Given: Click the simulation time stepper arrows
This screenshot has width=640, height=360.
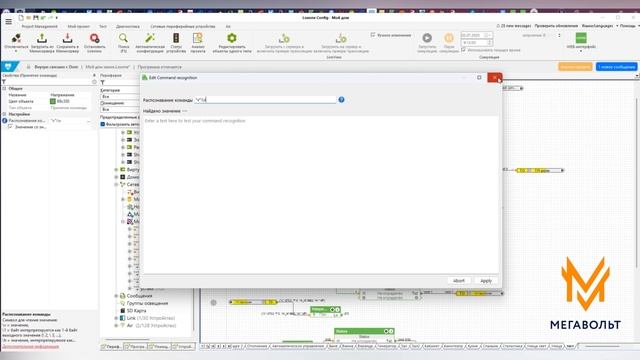Looking at the screenshot, I should click(489, 42).
